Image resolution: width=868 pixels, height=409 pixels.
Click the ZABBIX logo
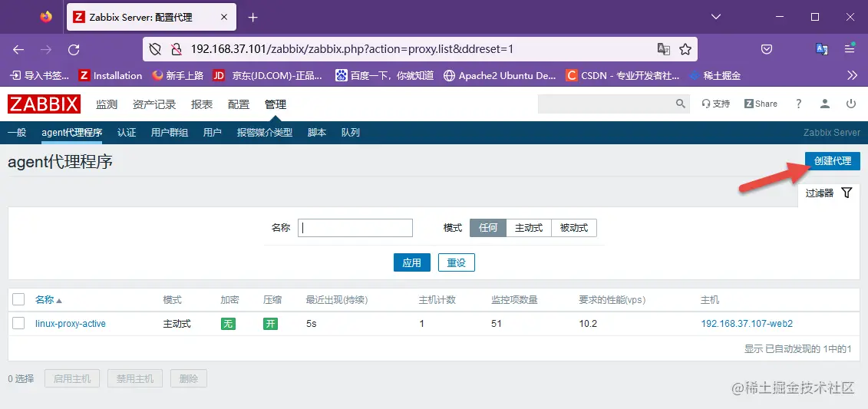(45, 104)
